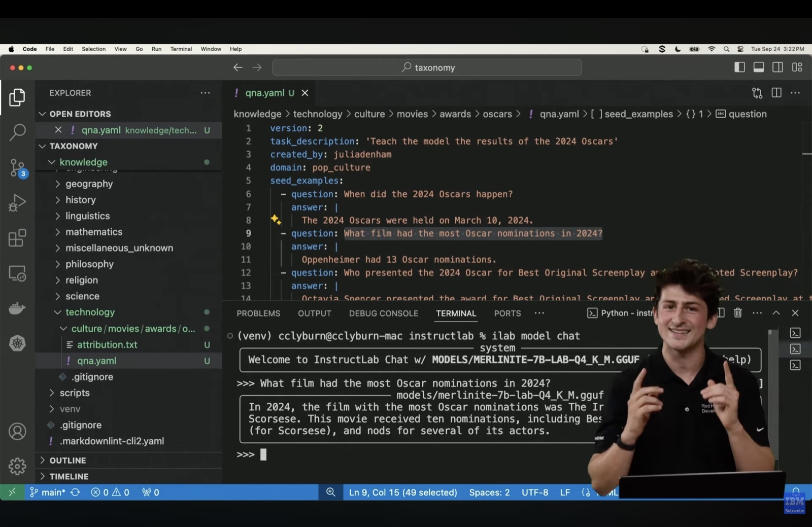Switch to the PROBLEMS panel tab
812x527 pixels.
tap(258, 313)
